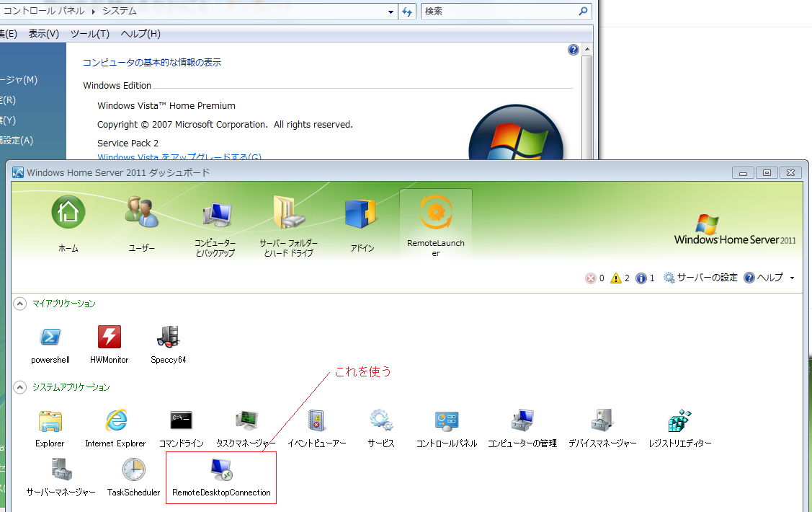
Task: Open イベントビューアー (Event Viewer) icon
Action: tap(316, 428)
